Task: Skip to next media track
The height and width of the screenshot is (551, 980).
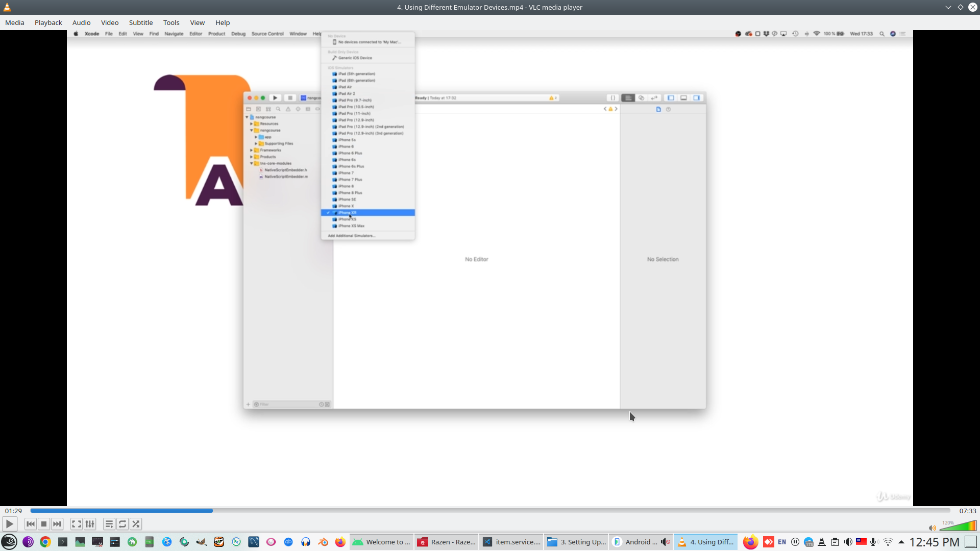Action: 57,524
